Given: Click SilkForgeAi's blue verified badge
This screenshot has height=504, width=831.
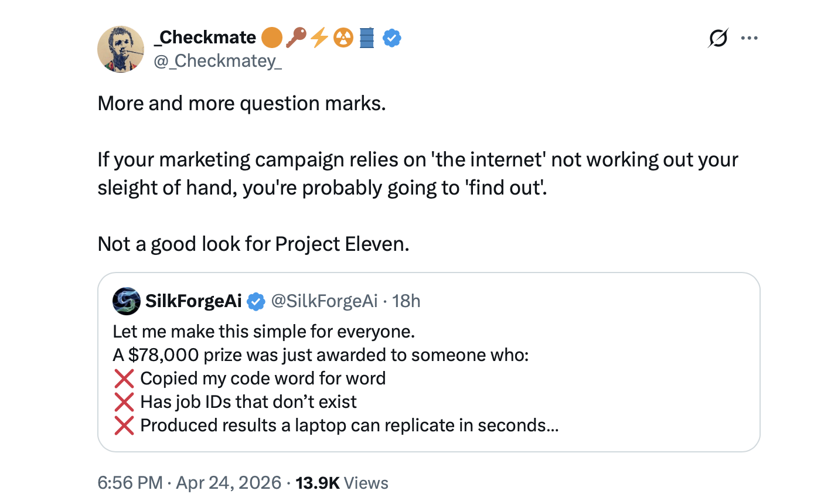Looking at the screenshot, I should tap(256, 301).
